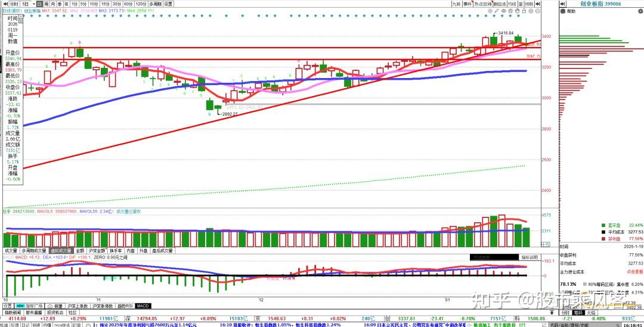The height and width of the screenshot is (327, 644).
Task: Click the 指标说明 button
Action: (x=530, y=257)
